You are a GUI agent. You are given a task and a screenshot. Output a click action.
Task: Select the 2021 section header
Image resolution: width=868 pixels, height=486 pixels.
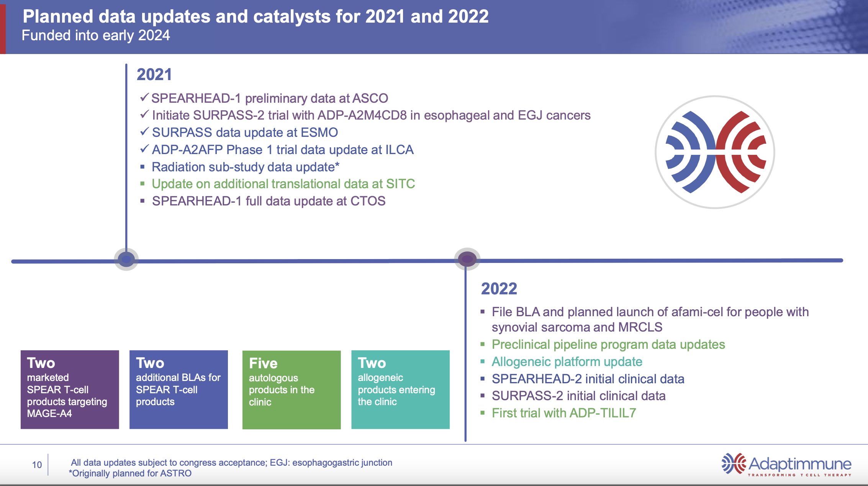(x=153, y=74)
